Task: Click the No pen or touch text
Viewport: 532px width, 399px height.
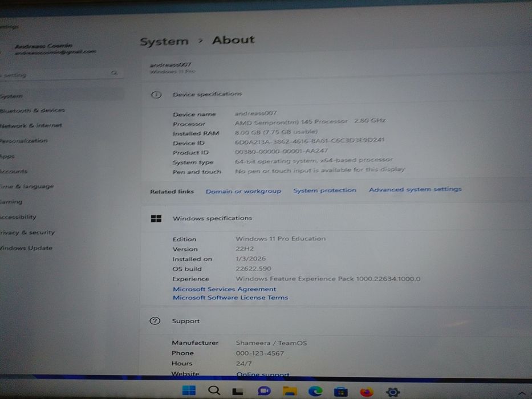Action: coord(320,170)
